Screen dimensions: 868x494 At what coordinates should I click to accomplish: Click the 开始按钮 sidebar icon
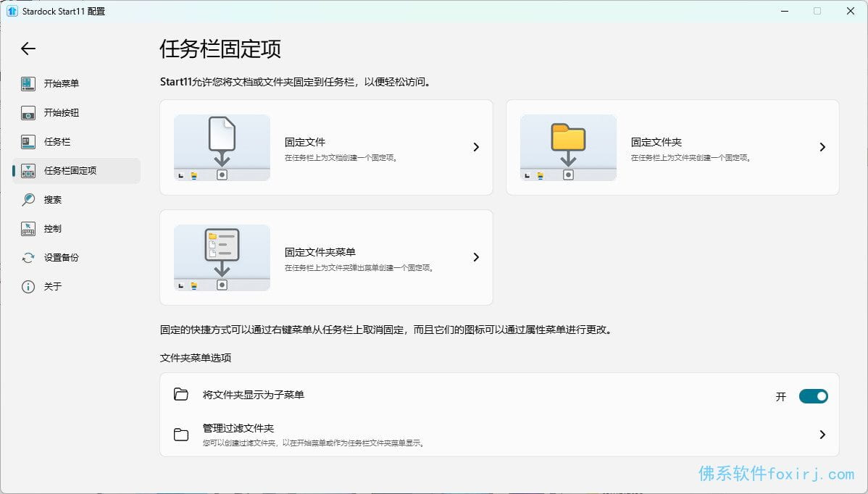[x=28, y=113]
